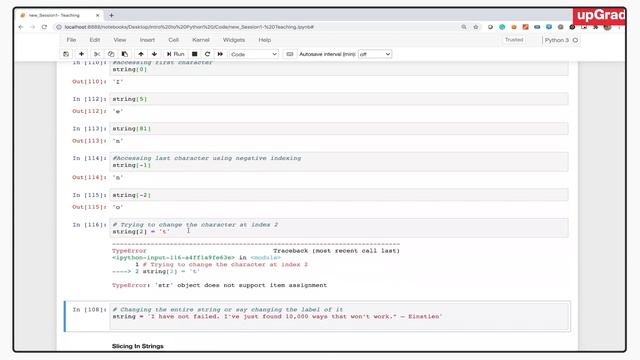Viewport: 640px width, 360px height.
Task: Go forward in the browser
Action: click(x=33, y=27)
